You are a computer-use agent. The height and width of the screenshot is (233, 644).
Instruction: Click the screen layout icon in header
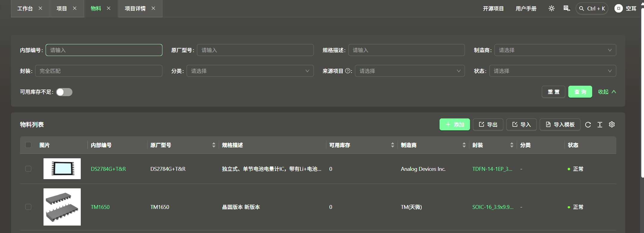(x=567, y=9)
